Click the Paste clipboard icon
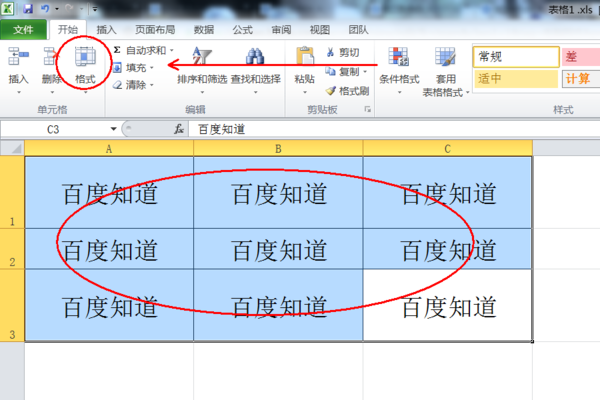This screenshot has width=600, height=400. (x=305, y=56)
